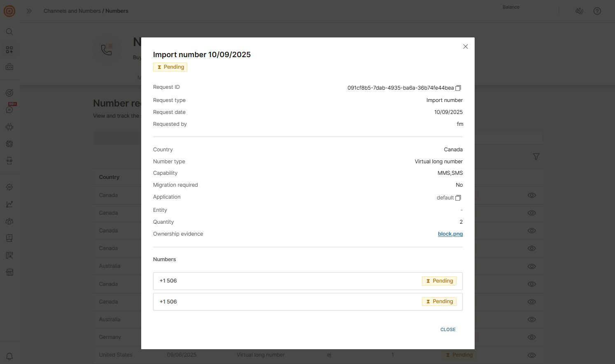The width and height of the screenshot is (615, 364).
Task: Open notifications bell in the sidebar
Action: [x=9, y=356]
